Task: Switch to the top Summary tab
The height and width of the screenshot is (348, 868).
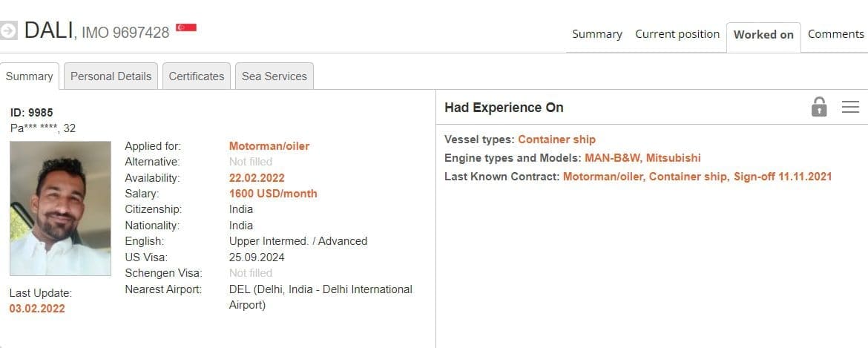Action: (597, 34)
